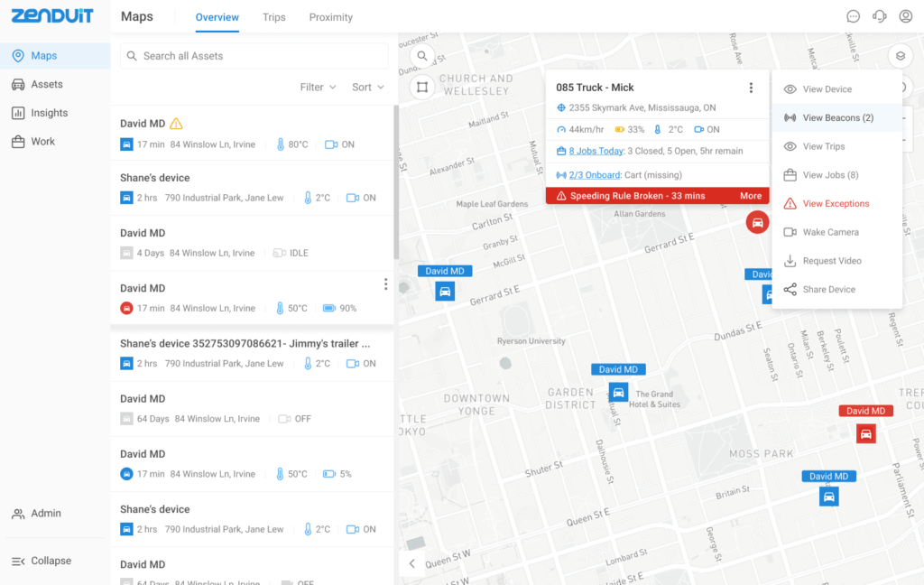Click the asset list scrollbar

[396, 182]
